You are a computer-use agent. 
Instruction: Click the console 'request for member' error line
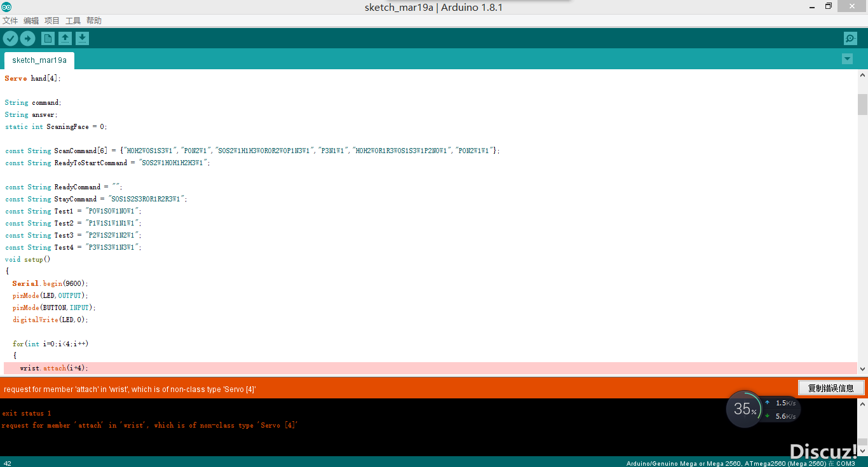[x=150, y=426]
